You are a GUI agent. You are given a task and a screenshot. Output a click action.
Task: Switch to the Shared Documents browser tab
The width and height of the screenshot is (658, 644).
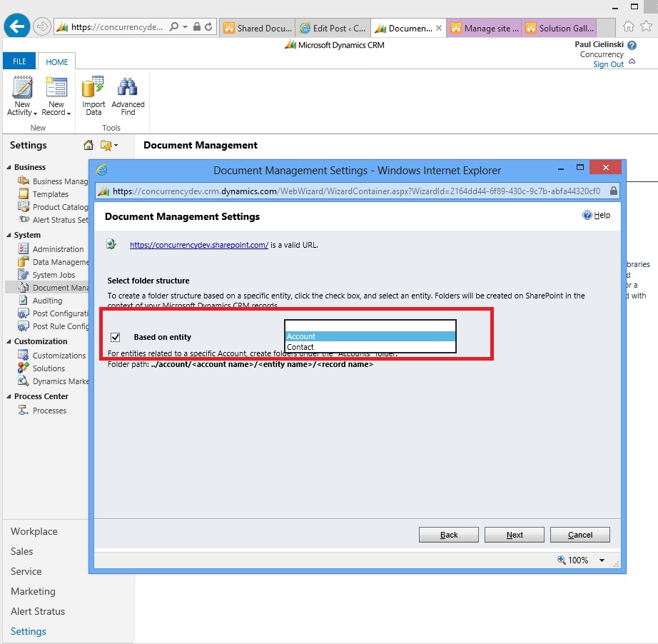tap(257, 28)
